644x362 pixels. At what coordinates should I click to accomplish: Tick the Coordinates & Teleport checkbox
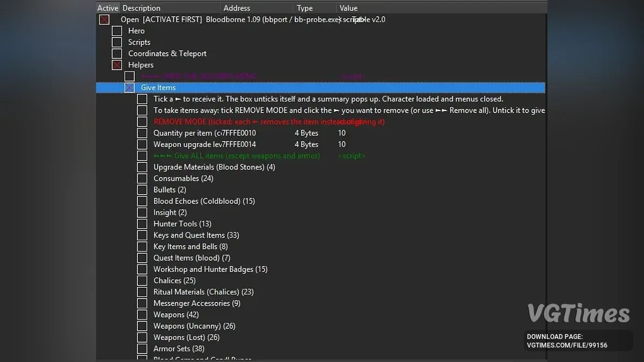(117, 54)
